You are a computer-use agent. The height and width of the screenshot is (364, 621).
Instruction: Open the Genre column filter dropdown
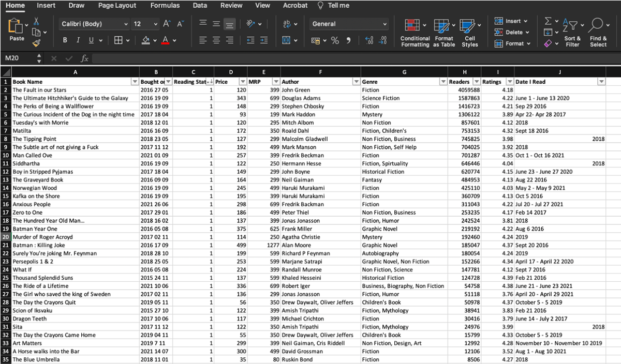[443, 82]
